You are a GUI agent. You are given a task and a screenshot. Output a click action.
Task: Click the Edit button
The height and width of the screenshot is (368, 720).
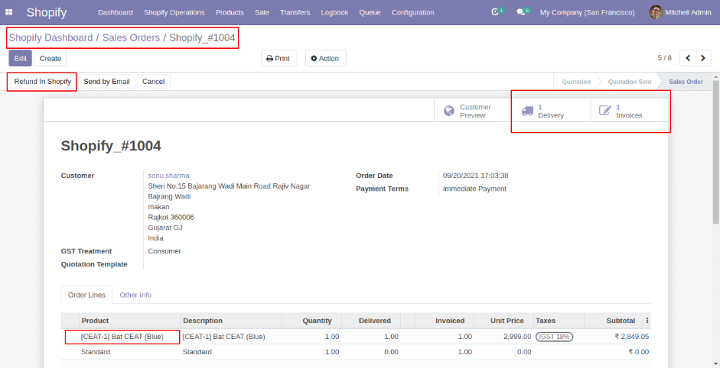coord(20,58)
